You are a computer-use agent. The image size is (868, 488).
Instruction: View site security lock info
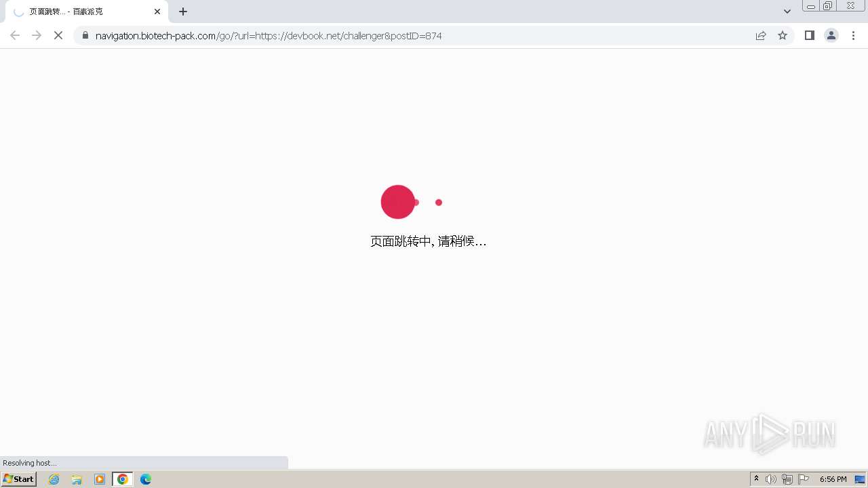click(85, 35)
